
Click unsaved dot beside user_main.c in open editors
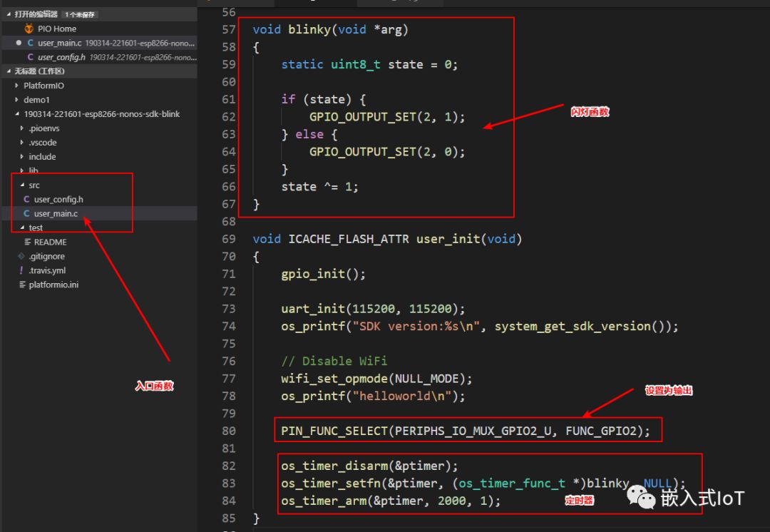tap(19, 43)
